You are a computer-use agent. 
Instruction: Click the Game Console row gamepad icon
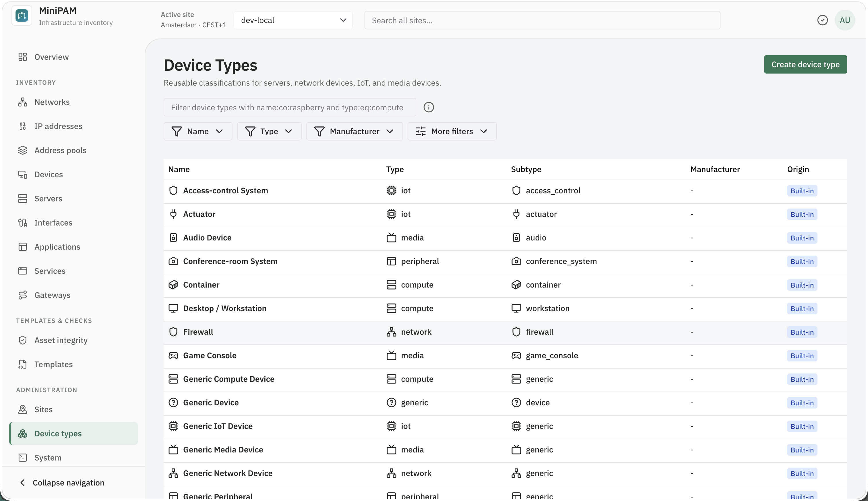tap(173, 355)
